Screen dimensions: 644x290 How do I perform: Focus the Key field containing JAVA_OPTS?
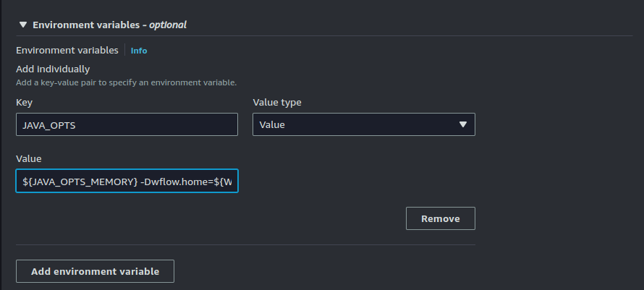tap(127, 124)
